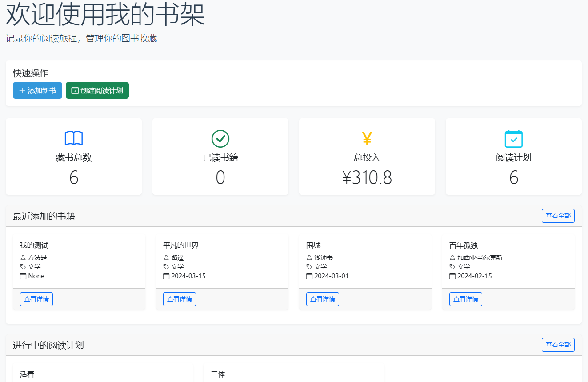This screenshot has width=588, height=382.
Task: Click the 平凡的世界 book title
Action: point(181,245)
